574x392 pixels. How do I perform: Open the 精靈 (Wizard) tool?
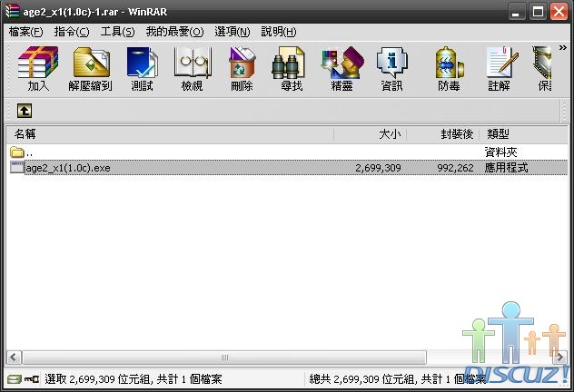click(x=341, y=69)
